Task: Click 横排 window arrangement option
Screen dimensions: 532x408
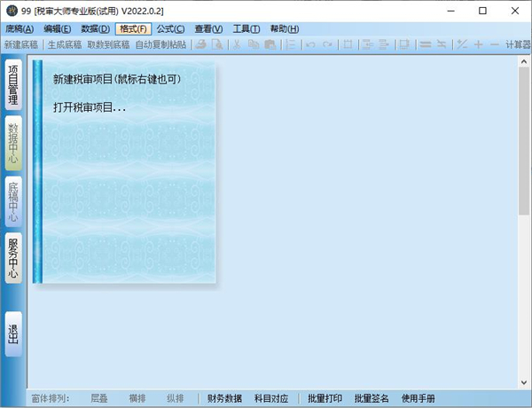Action: coord(137,398)
